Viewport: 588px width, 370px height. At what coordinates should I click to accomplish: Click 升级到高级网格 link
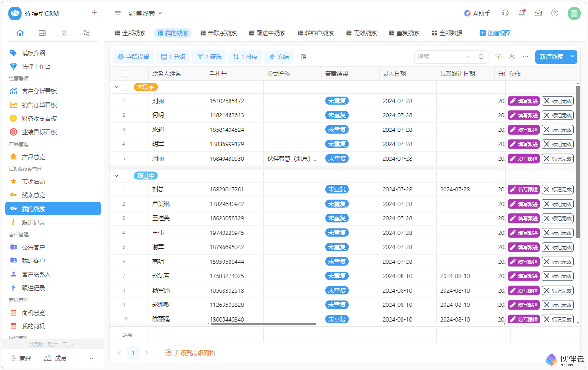pos(190,353)
